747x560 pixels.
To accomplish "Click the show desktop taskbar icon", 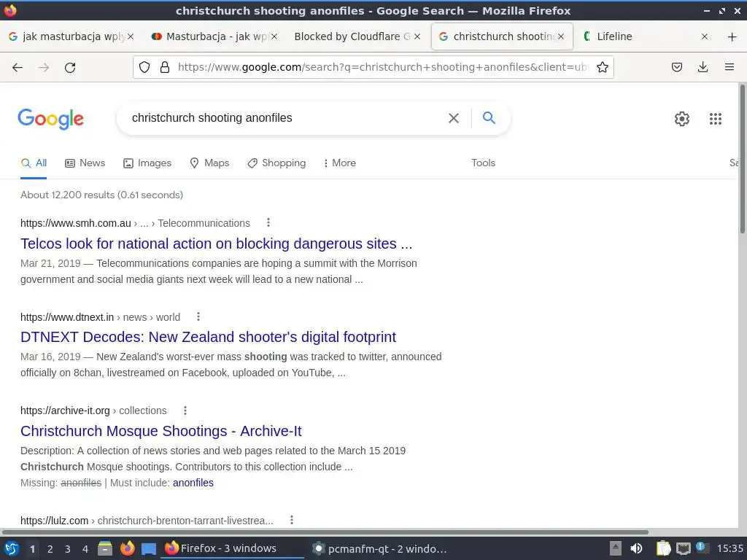I will (x=149, y=548).
